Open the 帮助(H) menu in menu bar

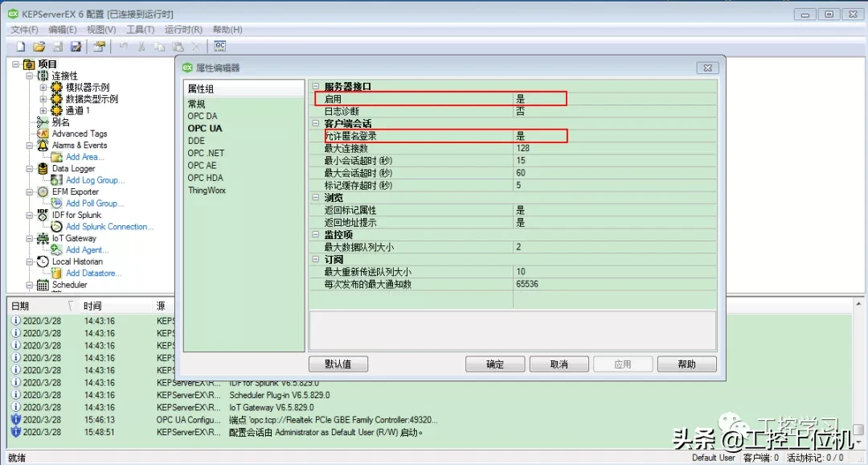tap(227, 30)
